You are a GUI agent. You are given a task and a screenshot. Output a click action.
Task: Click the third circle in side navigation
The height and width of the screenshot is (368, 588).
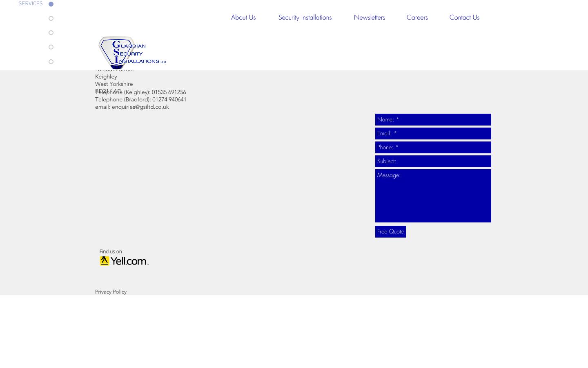coord(51,32)
